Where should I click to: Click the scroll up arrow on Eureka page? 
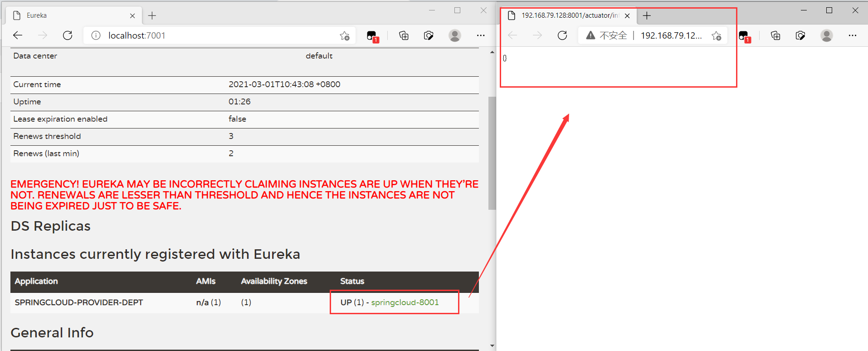[492, 52]
